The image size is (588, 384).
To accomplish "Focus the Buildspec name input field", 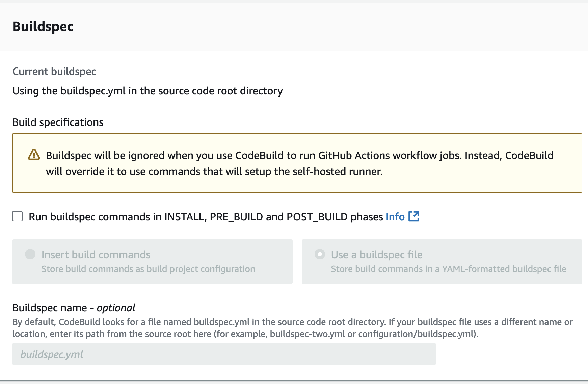I will point(224,354).
